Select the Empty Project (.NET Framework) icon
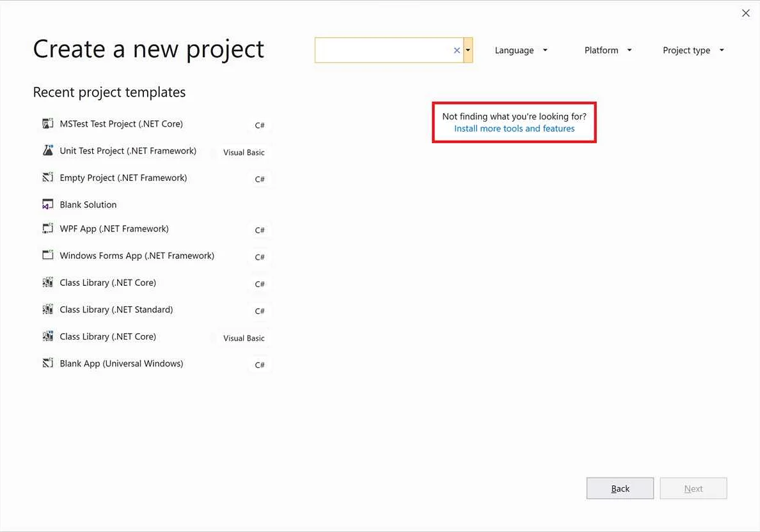 tap(48, 177)
